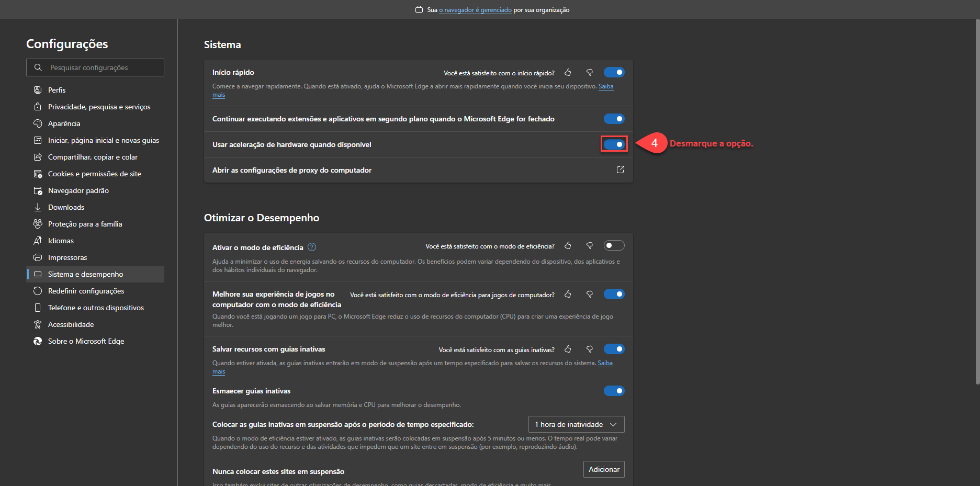Open Privacidade, pesquisa e serviços settings
Image resolution: width=980 pixels, height=486 pixels.
(x=99, y=107)
